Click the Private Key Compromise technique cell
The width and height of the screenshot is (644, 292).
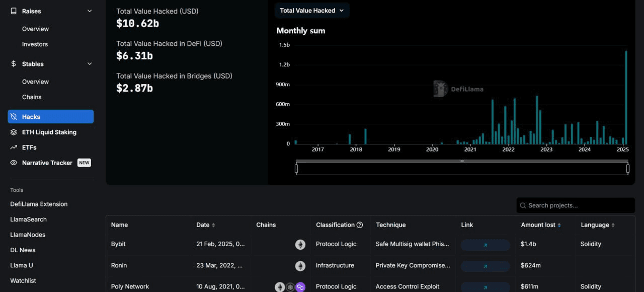tap(413, 265)
